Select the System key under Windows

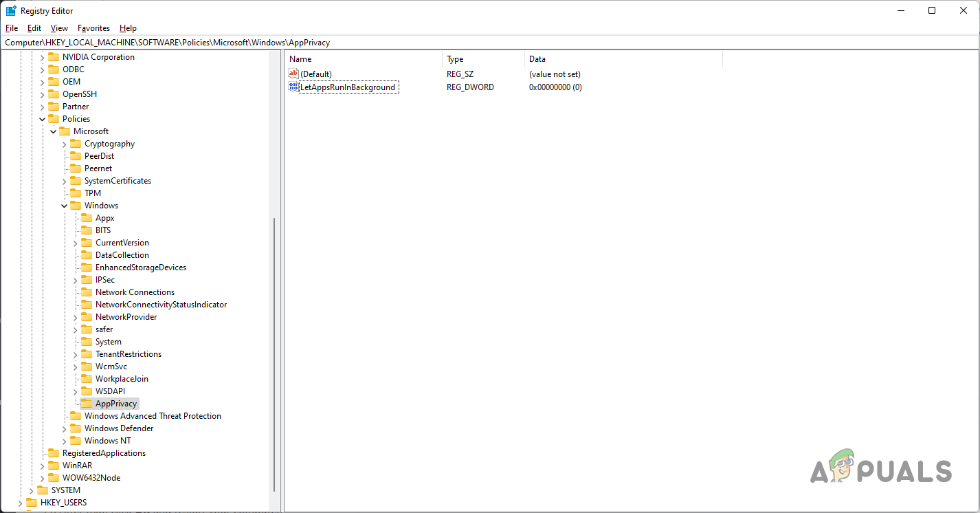point(109,342)
